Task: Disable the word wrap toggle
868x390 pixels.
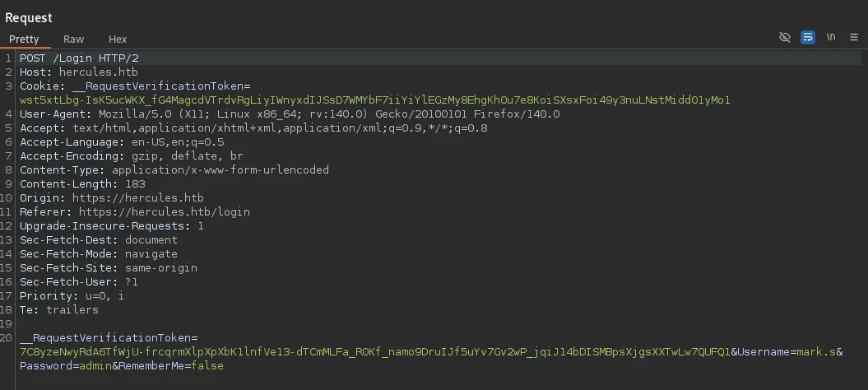Action: (808, 38)
